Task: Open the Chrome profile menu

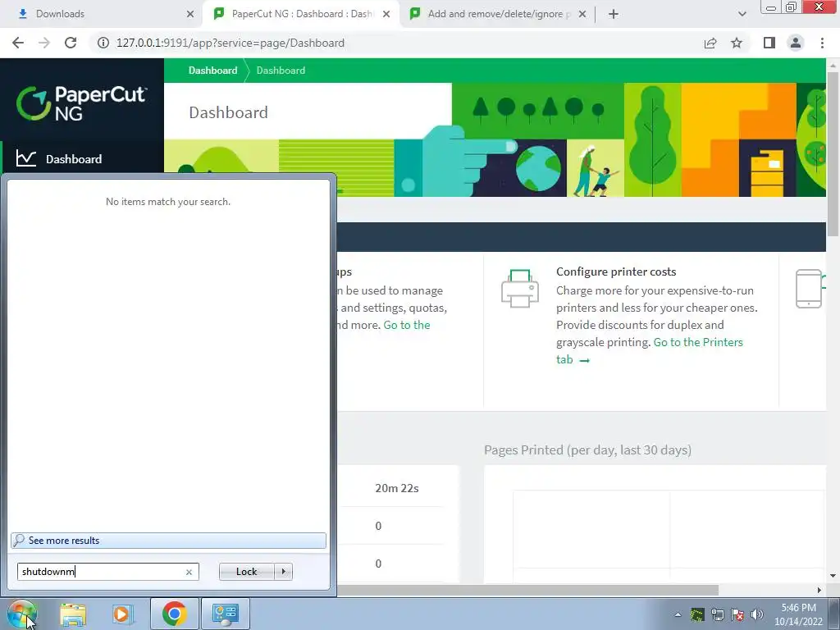Action: tap(796, 43)
